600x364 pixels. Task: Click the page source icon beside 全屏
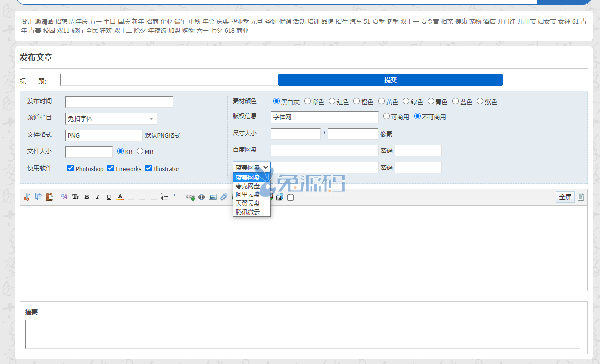pos(581,197)
